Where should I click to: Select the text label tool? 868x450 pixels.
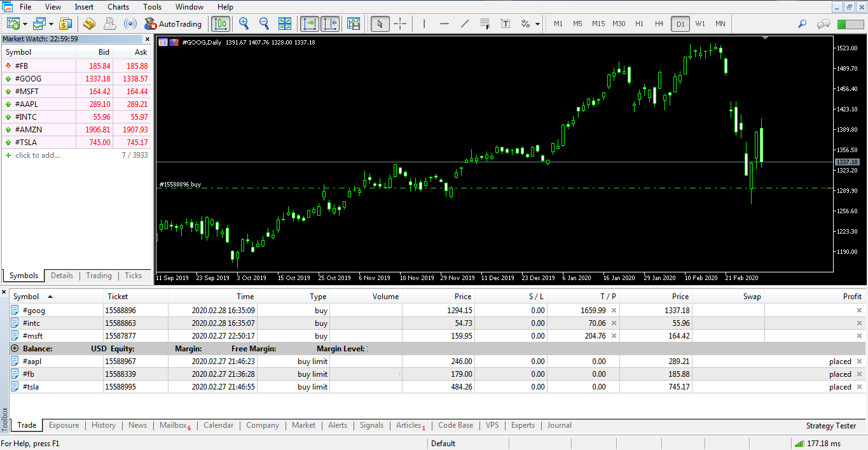tap(506, 24)
